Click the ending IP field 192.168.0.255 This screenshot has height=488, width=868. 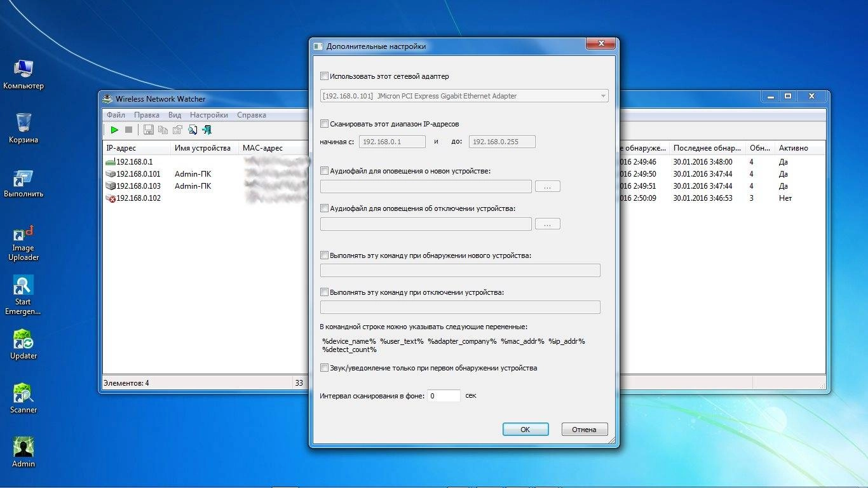[502, 142]
